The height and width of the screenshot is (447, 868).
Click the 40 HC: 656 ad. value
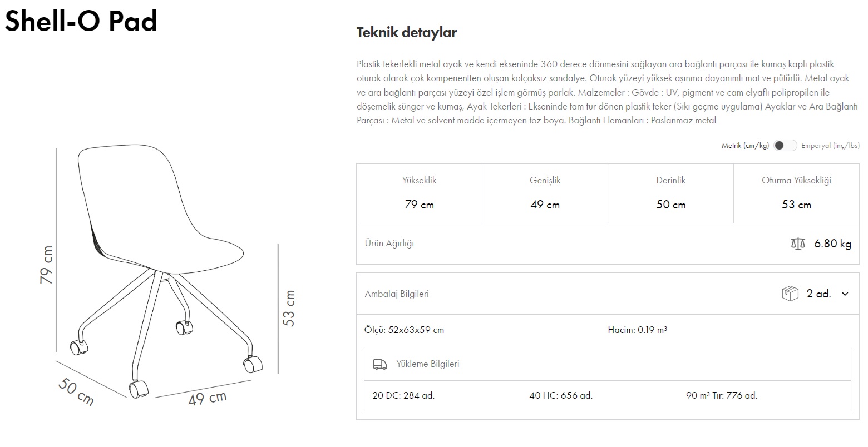561,396
